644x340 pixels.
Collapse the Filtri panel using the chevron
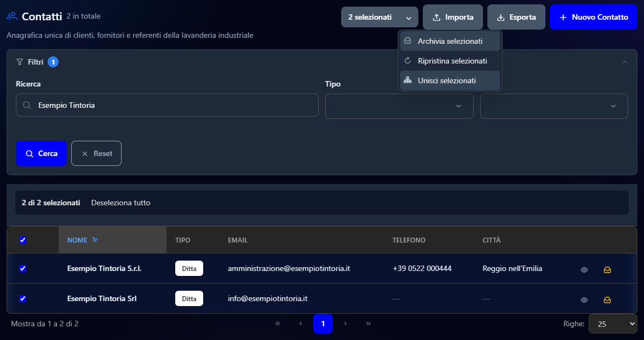[x=625, y=62]
